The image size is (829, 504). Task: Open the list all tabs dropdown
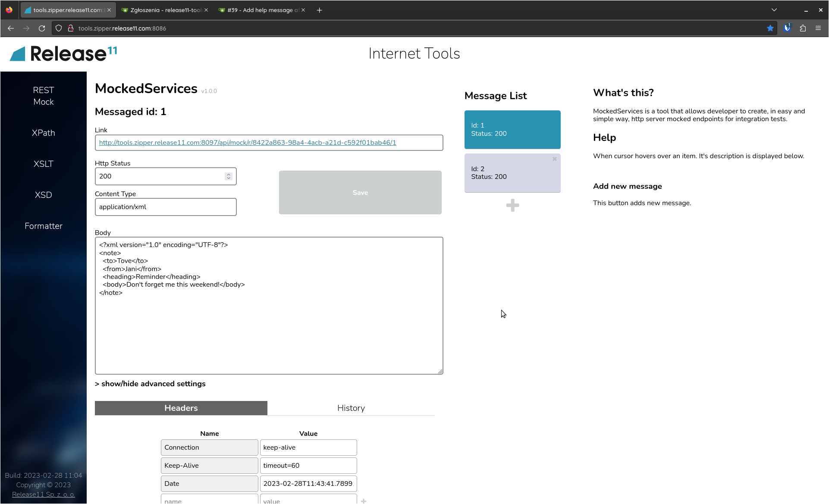(x=774, y=10)
